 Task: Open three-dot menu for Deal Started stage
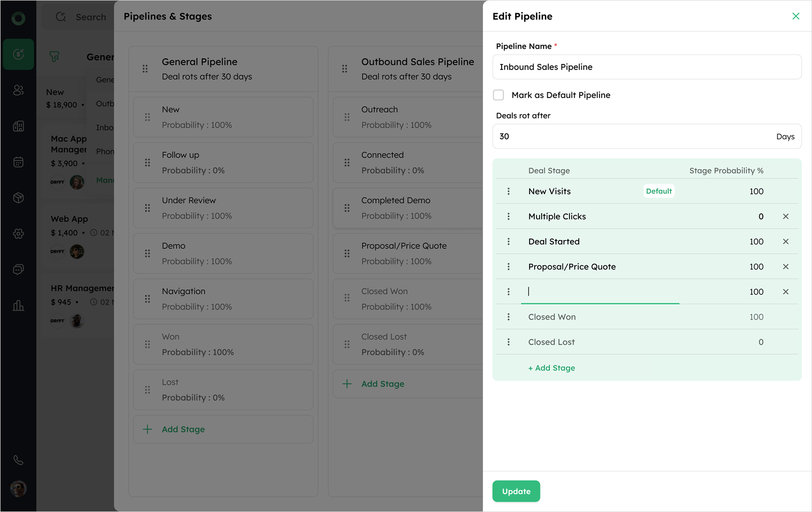tap(509, 242)
